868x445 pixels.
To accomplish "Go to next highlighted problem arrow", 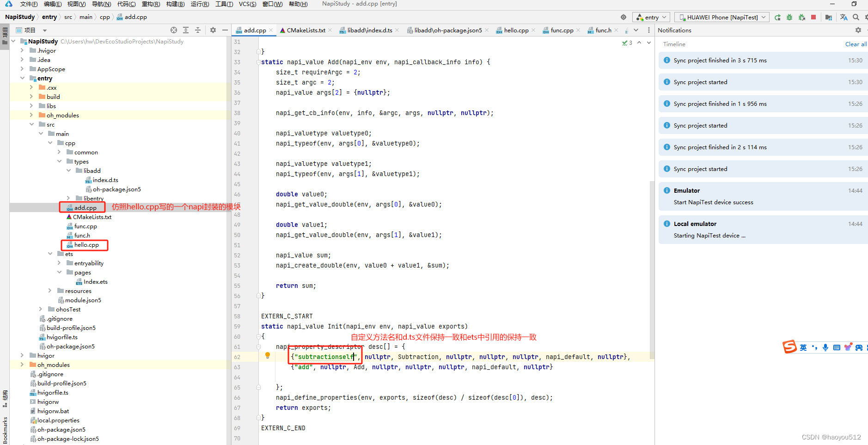I will tap(649, 43).
